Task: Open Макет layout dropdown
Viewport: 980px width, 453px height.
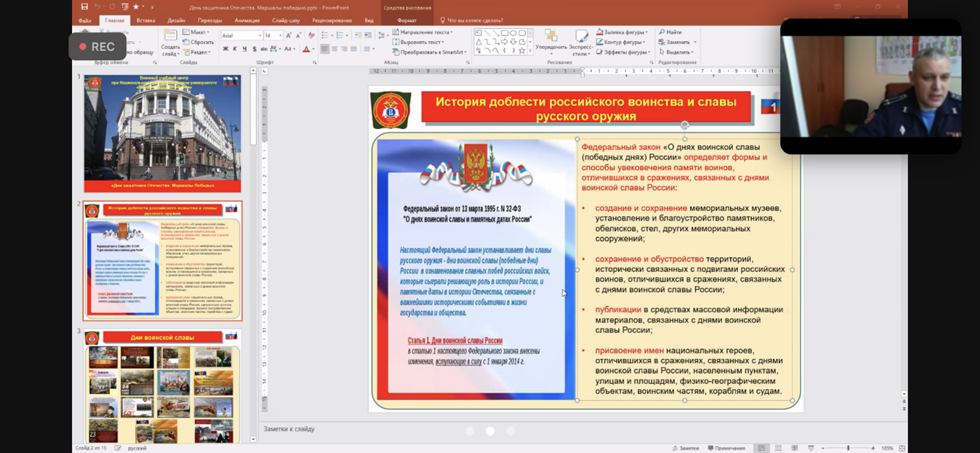Action: pyautogui.click(x=196, y=32)
